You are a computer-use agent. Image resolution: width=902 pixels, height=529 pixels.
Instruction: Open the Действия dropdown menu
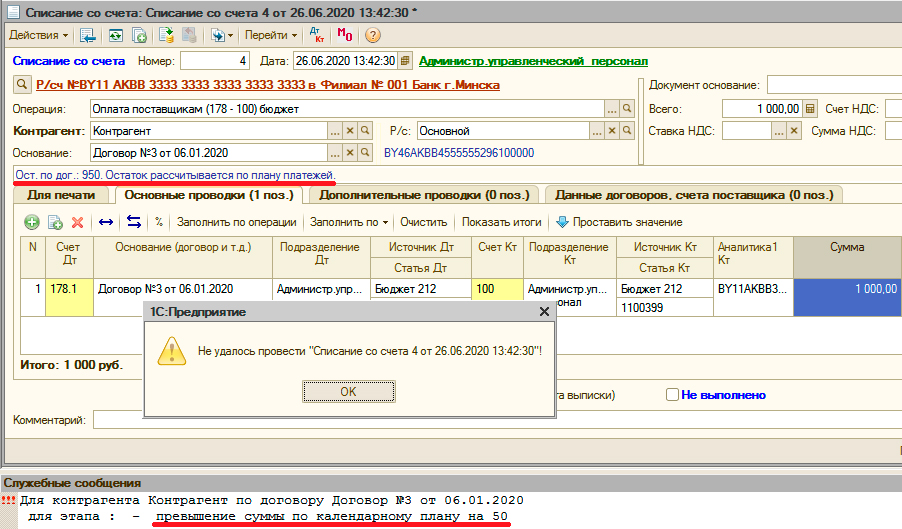[x=38, y=35]
